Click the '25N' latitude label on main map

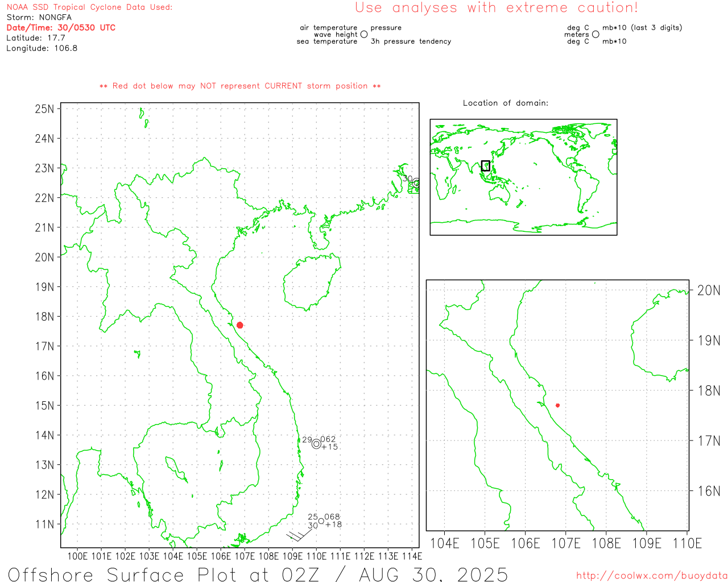(x=45, y=109)
